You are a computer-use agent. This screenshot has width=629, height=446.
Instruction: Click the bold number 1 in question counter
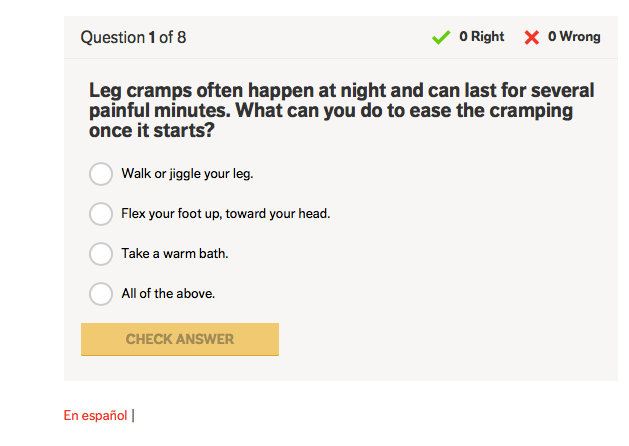[152, 38]
